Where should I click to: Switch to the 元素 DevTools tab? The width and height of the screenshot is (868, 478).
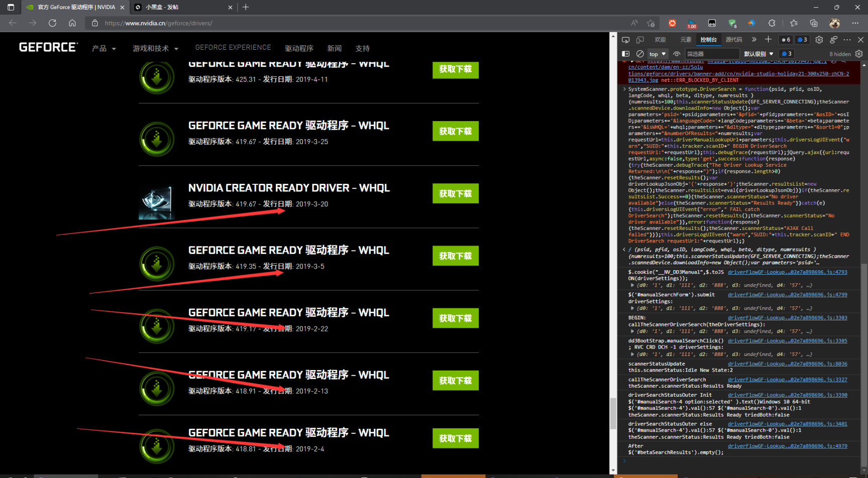pyautogui.click(x=686, y=40)
